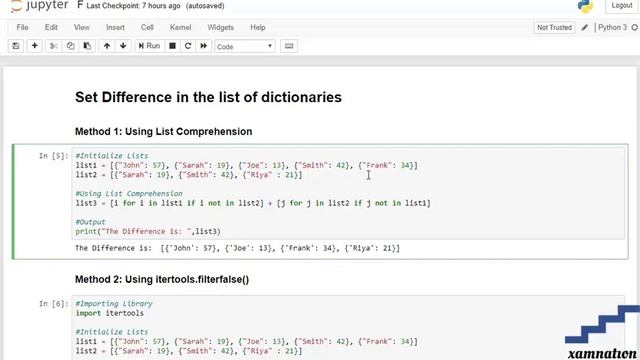The height and width of the screenshot is (360, 640).
Task: Open the Cell menu
Action: pos(147,27)
